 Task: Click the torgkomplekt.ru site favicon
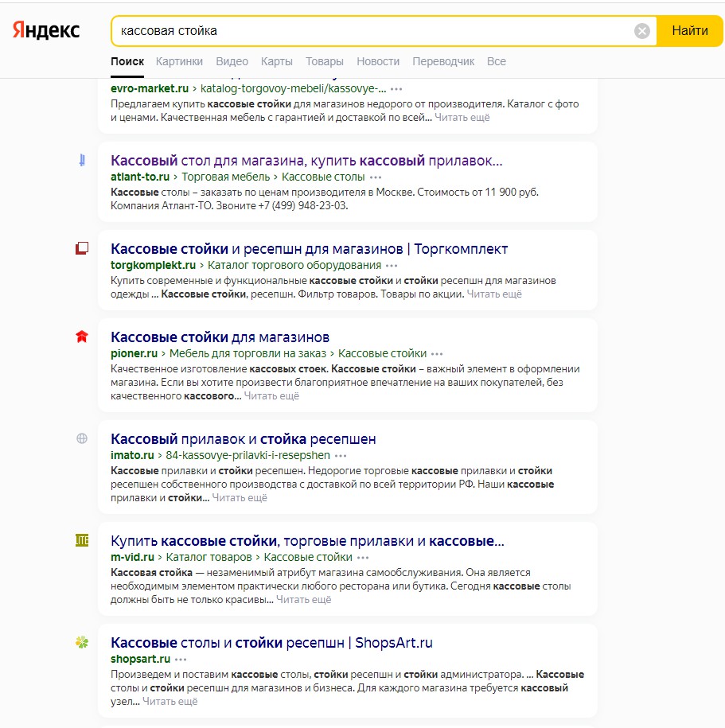tap(82, 248)
